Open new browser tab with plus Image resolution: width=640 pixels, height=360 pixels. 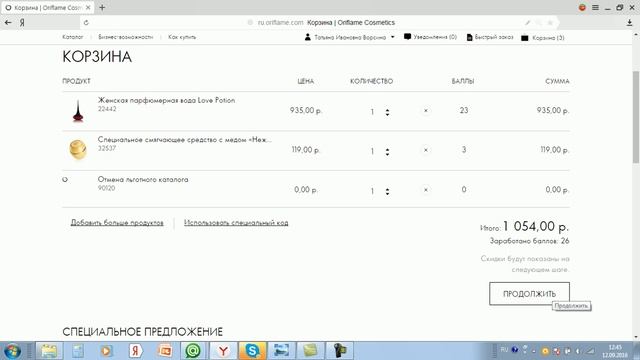point(102,7)
